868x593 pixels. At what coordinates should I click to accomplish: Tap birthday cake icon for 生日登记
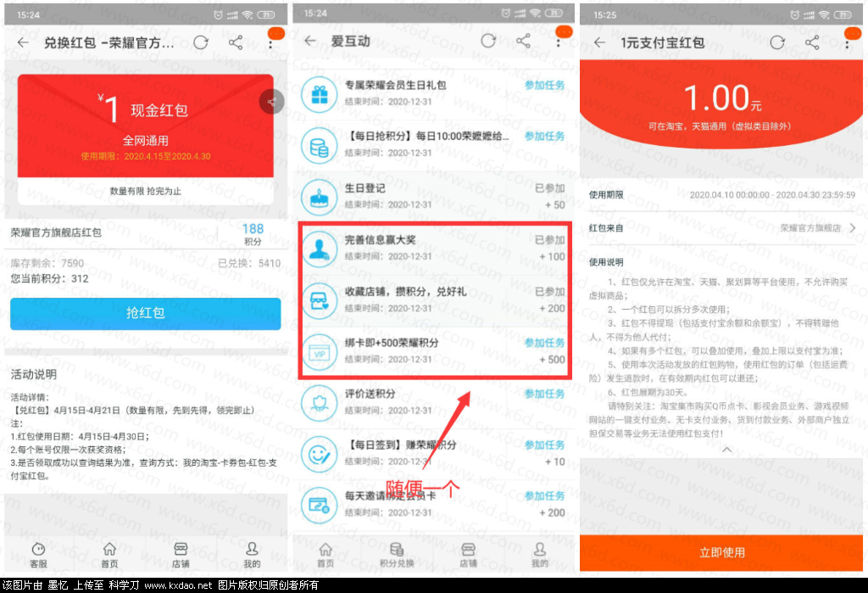coord(320,198)
